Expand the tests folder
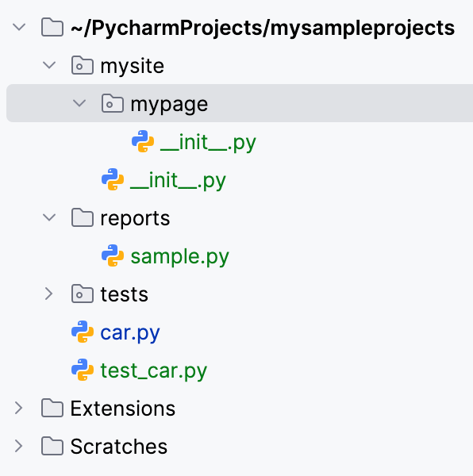This screenshot has width=473, height=476. point(49,294)
